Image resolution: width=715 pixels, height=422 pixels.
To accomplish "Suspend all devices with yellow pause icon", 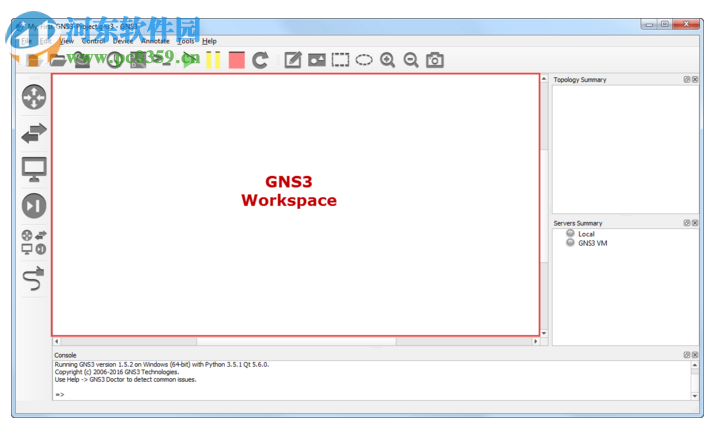I will pos(213,60).
